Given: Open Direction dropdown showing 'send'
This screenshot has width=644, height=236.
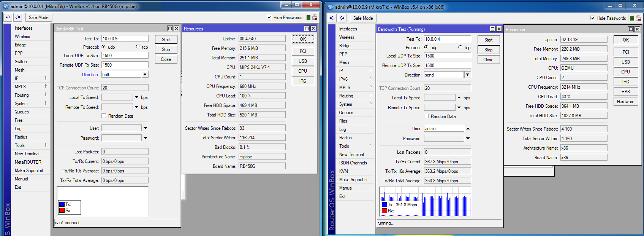Looking at the screenshot, I should [468, 75].
